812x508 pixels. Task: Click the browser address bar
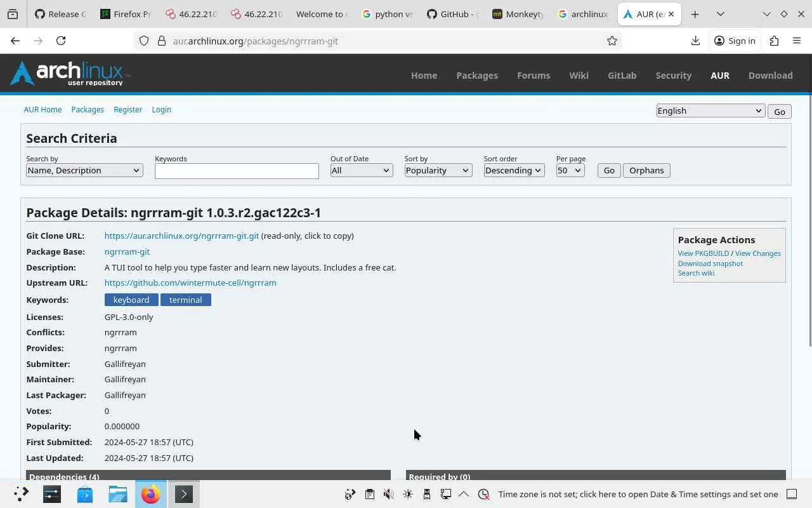378,41
